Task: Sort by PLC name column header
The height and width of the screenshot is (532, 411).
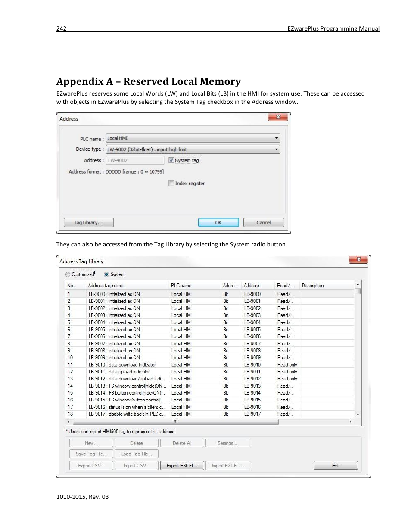Action: click(x=195, y=286)
